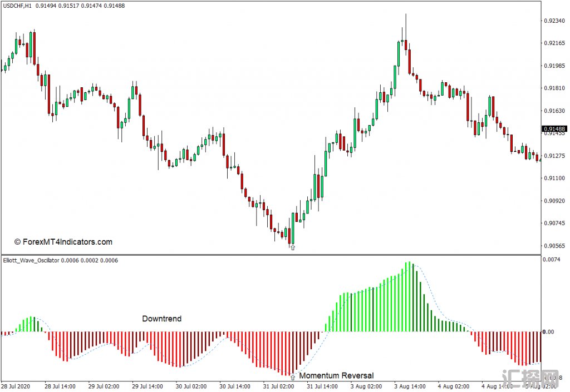Select the 30 Jul 02:00 time marker
The height and width of the screenshot is (392, 570).
(x=191, y=386)
